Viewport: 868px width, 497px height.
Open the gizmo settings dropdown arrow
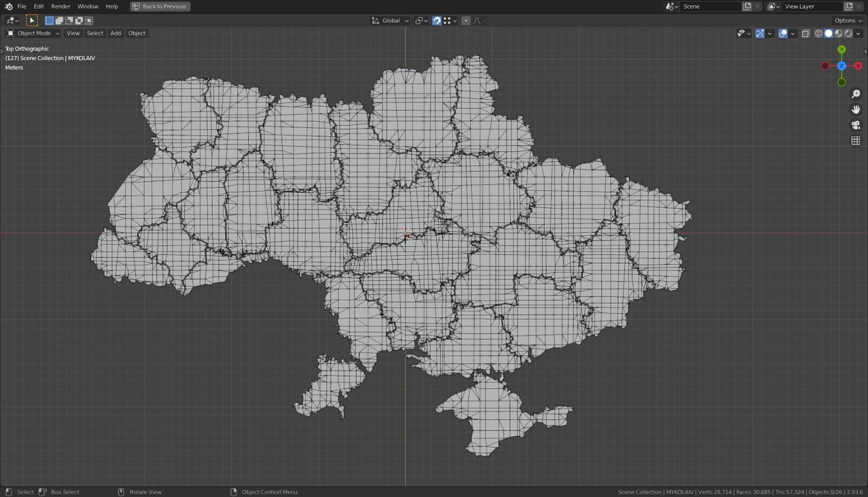(x=770, y=33)
